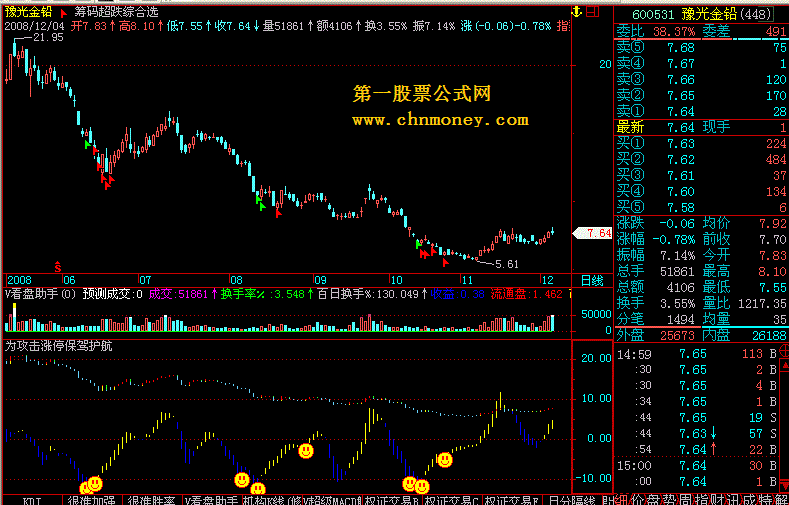The width and height of the screenshot is (789, 505).
Task: Click the 09 month marker on the date axis
Action: point(320,280)
